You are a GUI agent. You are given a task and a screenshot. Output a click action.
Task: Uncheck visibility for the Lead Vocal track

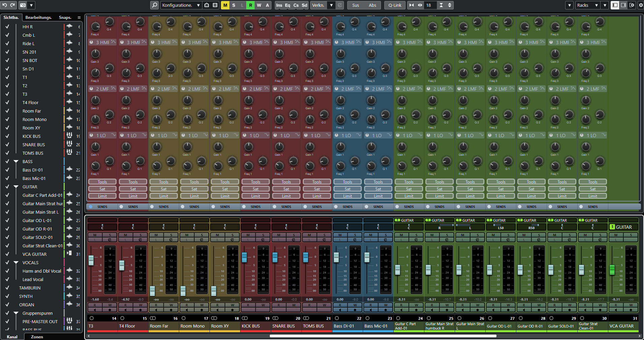coord(7,279)
